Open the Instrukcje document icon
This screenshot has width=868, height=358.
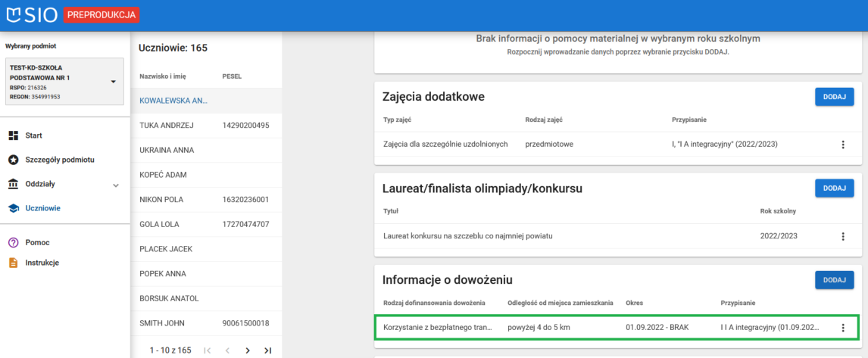[14, 263]
